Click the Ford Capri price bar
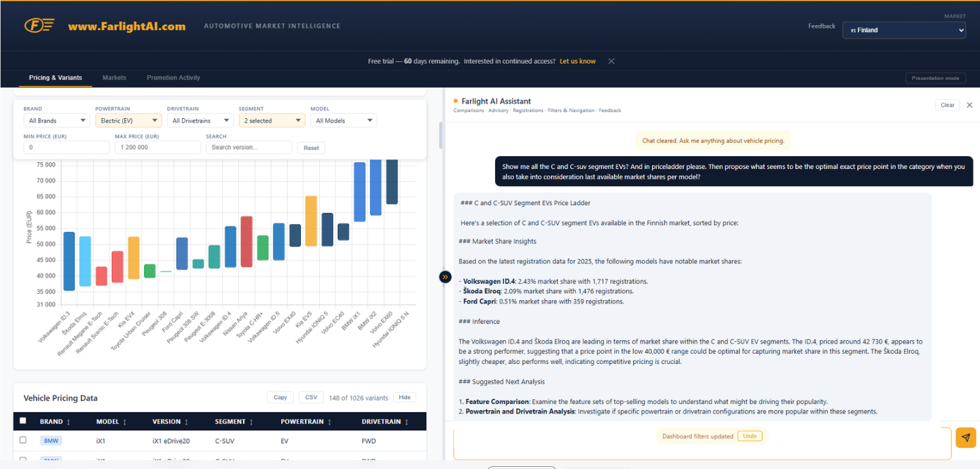980x469 pixels. (x=182, y=254)
